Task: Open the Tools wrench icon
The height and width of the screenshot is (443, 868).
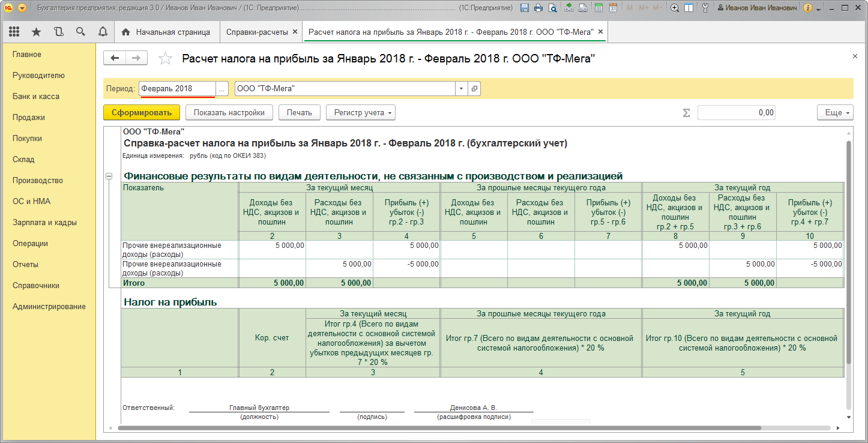Action: point(705,8)
